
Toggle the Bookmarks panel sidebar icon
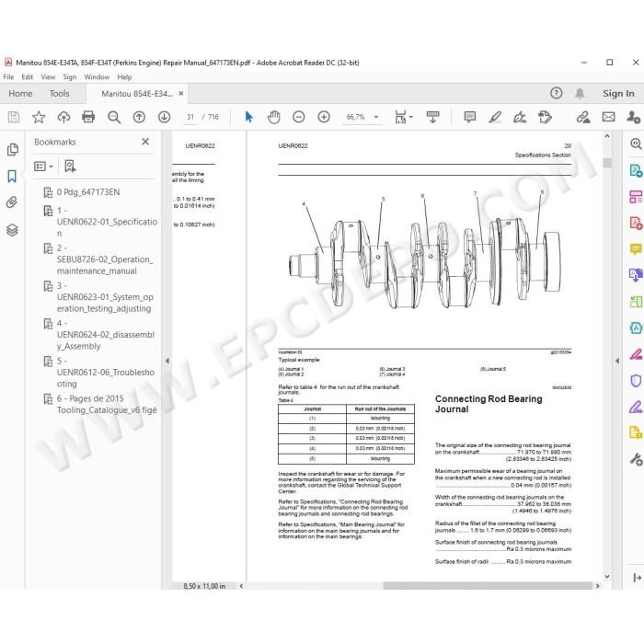[x=12, y=177]
